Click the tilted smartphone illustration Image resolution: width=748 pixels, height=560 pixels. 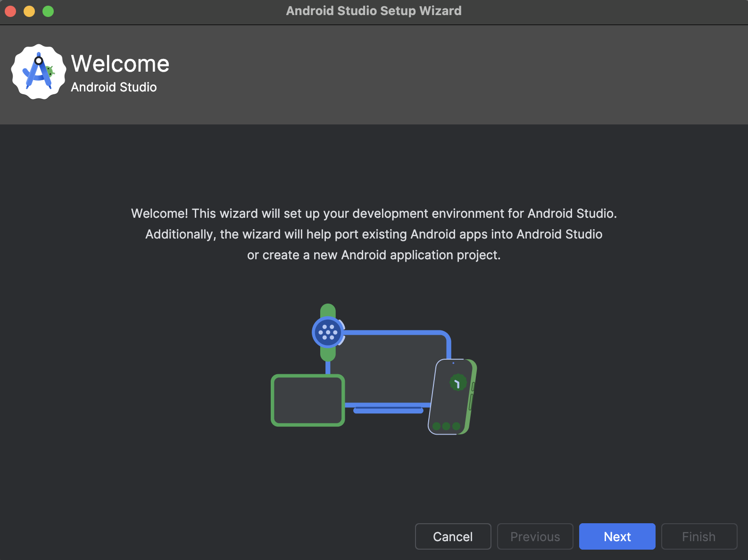[452, 397]
